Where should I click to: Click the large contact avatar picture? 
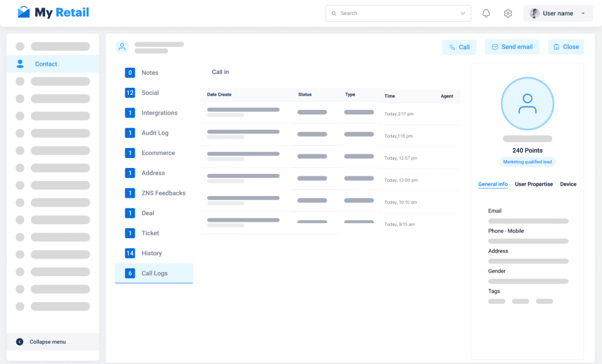coord(527,104)
